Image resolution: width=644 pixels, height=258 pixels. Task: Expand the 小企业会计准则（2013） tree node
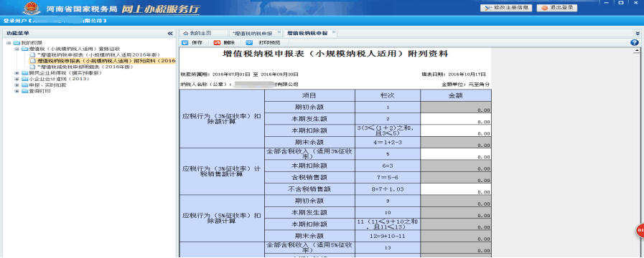(x=17, y=79)
